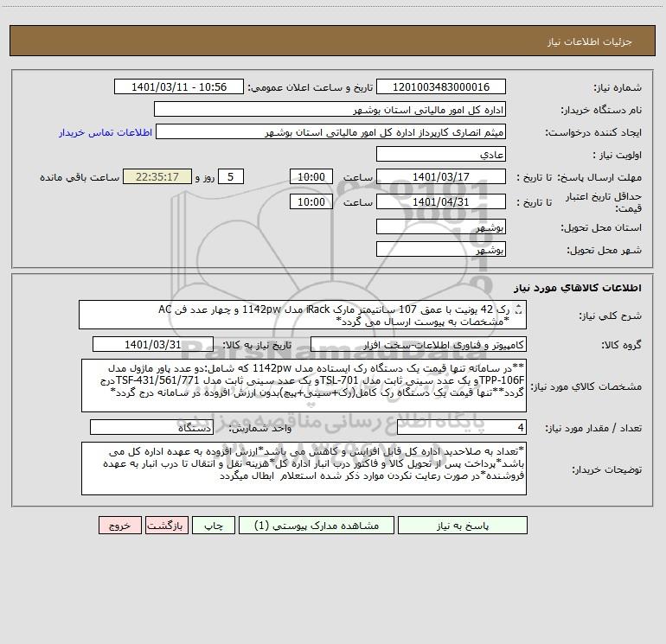666x644 pixels.
Task: Click the شهر محل تحویل field
Action: tap(441, 249)
